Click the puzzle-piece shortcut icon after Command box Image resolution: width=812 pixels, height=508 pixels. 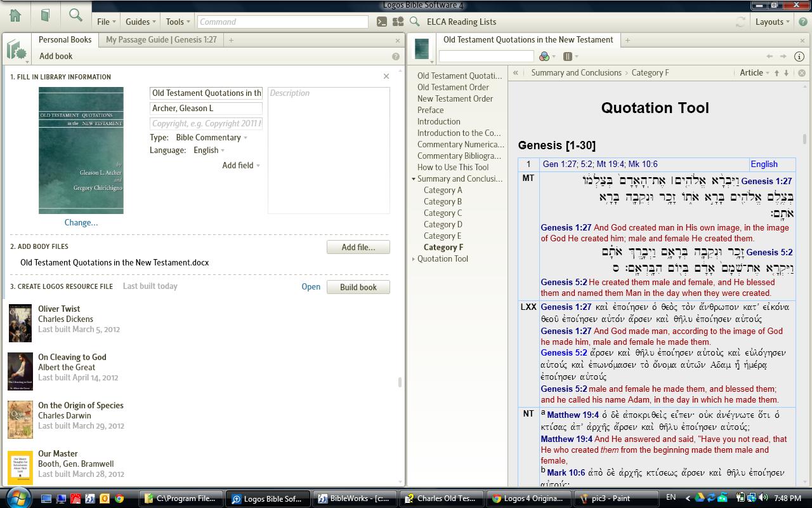398,22
